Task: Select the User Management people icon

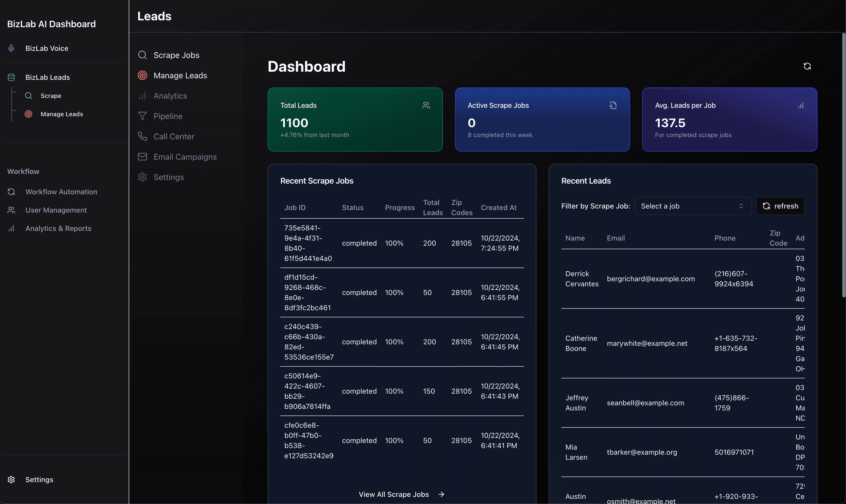Action: [x=11, y=210]
